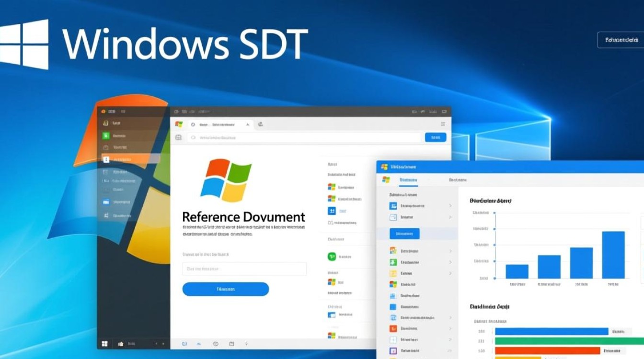This screenshot has height=359, width=644.
Task: Open the dropdown arrow on the browser tab
Action: click(x=248, y=124)
